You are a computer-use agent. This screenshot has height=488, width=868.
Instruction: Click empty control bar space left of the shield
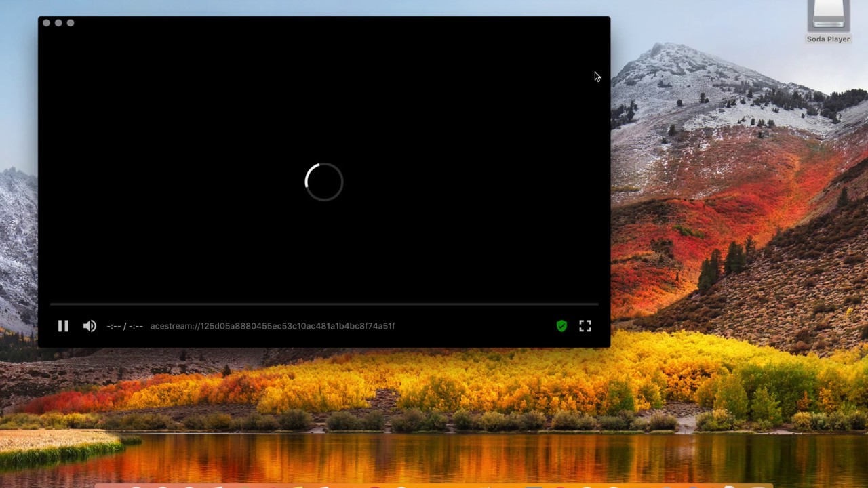click(475, 326)
